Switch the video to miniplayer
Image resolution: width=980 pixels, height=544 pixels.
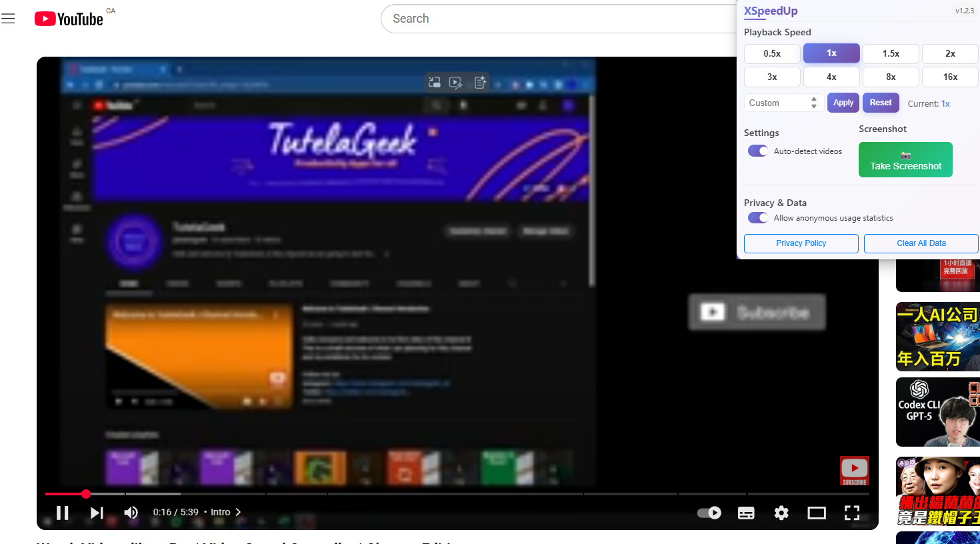(817, 513)
